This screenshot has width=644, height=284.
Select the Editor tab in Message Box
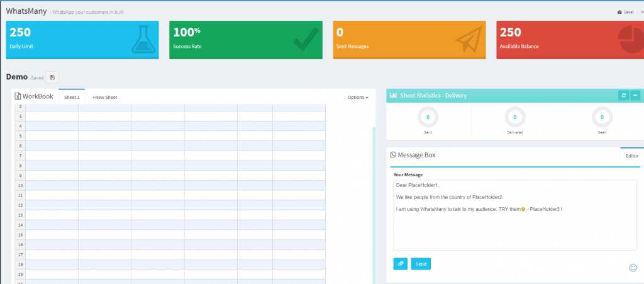(632, 156)
